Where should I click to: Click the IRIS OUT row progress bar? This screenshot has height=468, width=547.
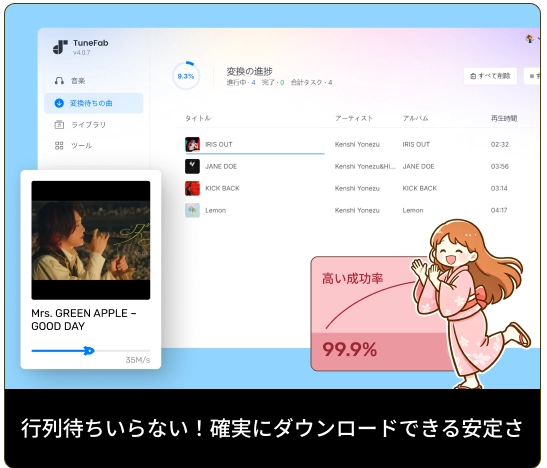pyautogui.click(x=255, y=153)
